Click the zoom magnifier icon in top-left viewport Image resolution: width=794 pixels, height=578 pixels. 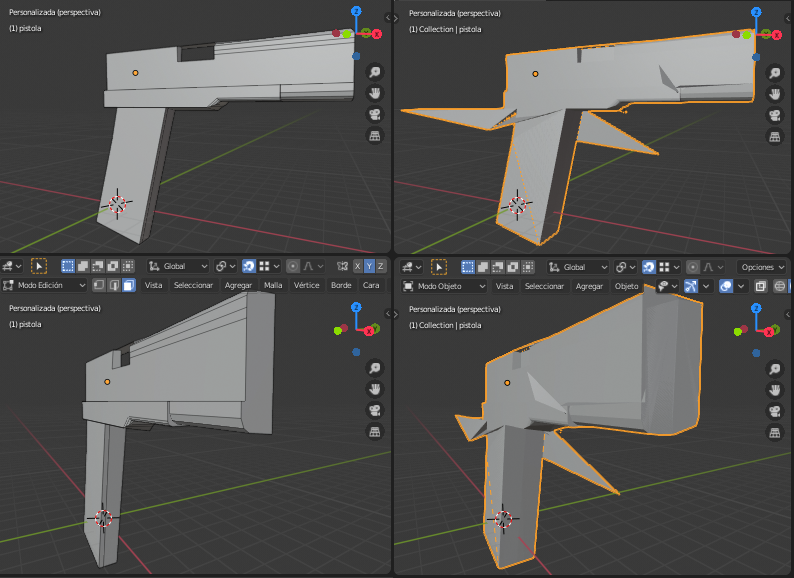(x=375, y=72)
